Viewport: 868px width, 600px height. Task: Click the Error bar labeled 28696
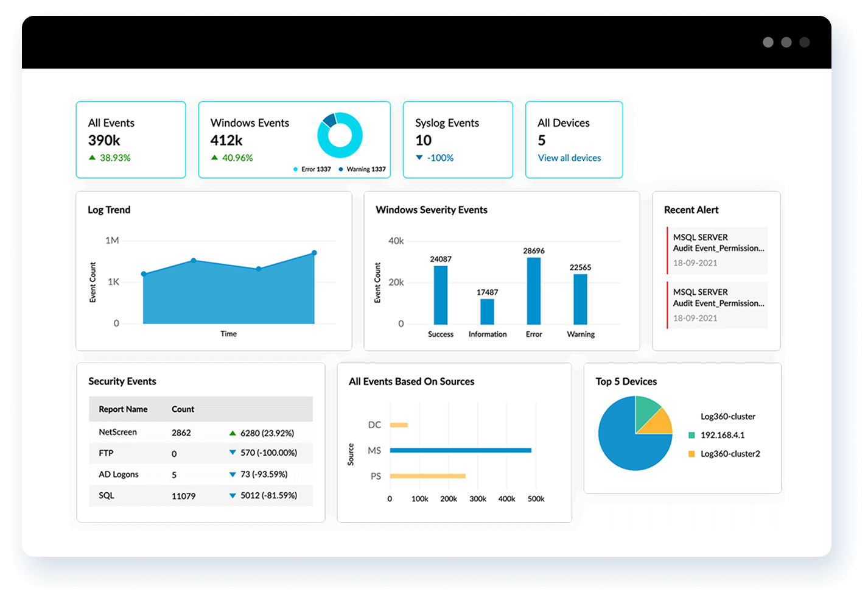(x=534, y=291)
